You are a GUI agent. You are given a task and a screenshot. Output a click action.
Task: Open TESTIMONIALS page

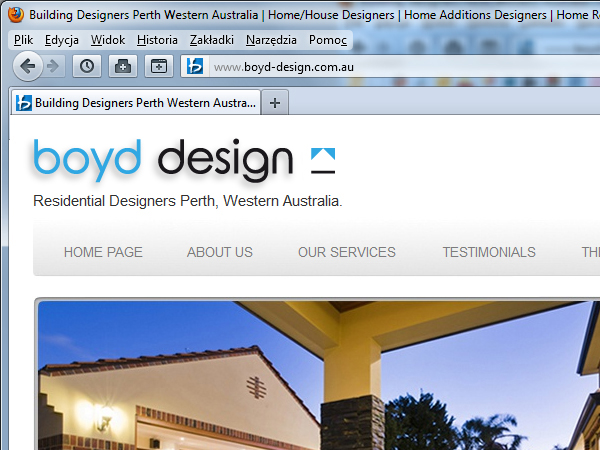(489, 252)
